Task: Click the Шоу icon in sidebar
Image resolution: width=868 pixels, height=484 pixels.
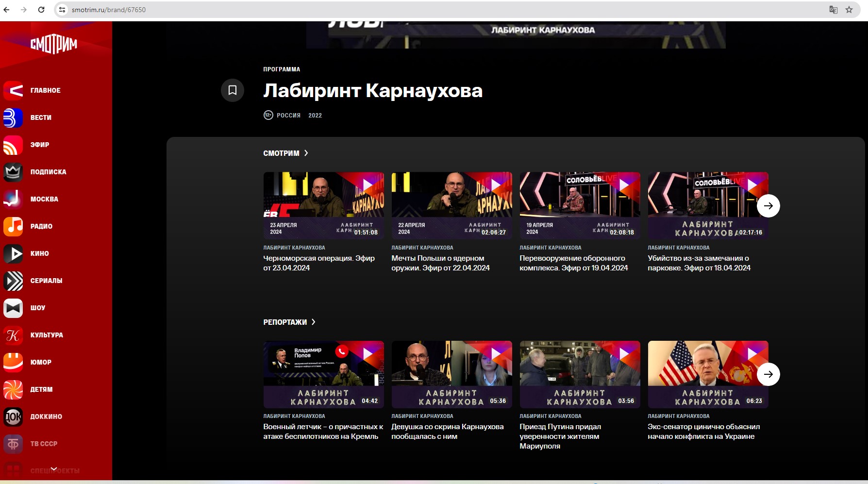Action: coord(13,308)
